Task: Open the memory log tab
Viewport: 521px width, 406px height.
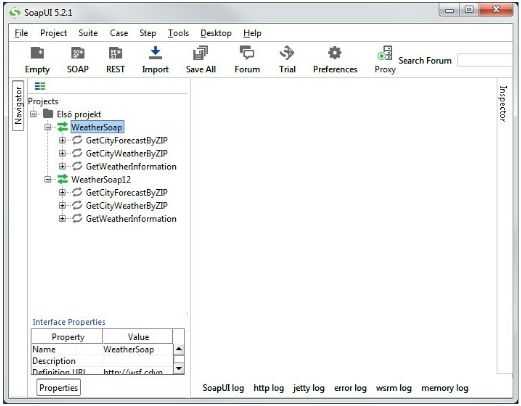Action: point(445,388)
